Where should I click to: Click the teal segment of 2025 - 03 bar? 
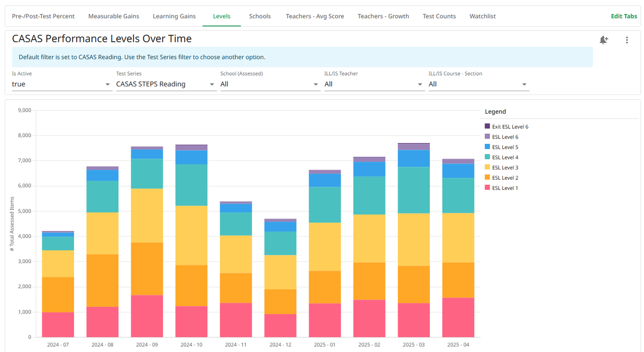click(414, 190)
